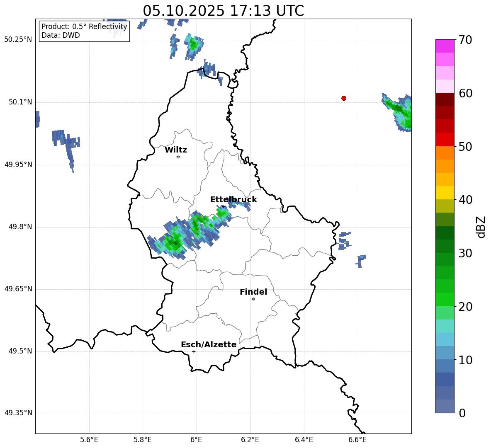Click the 6.4°E longitude label
Screen dimensions: 491x448
(304, 440)
